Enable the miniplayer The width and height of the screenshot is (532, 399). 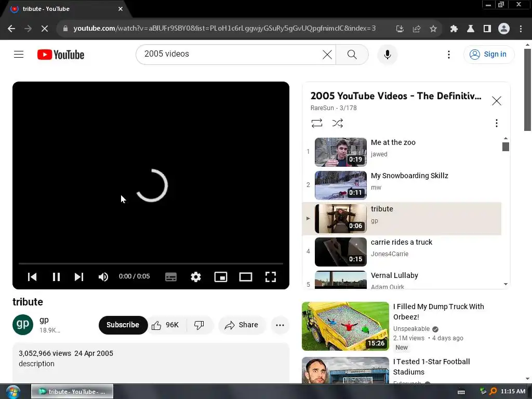[220, 277]
